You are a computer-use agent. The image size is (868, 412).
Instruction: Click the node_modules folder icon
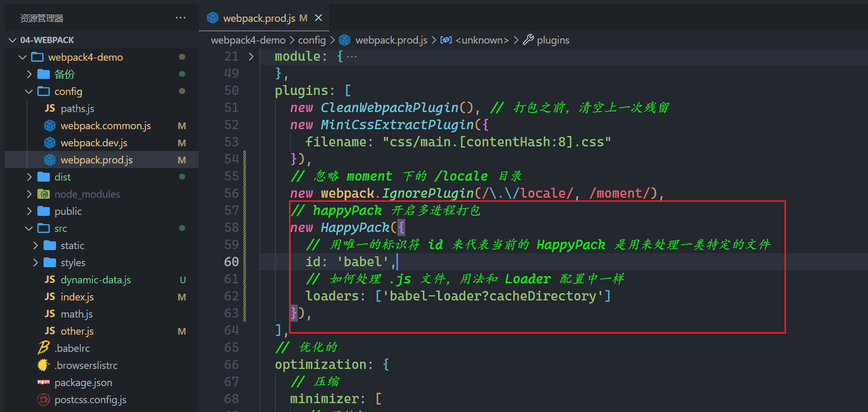pyautogui.click(x=44, y=194)
